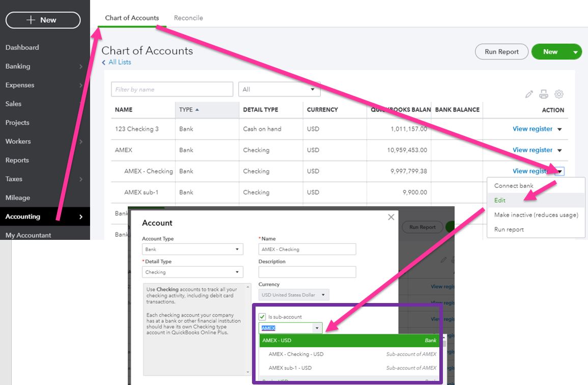Print the chart of accounts list
Viewport: 588px width, 385px height.
[x=543, y=94]
